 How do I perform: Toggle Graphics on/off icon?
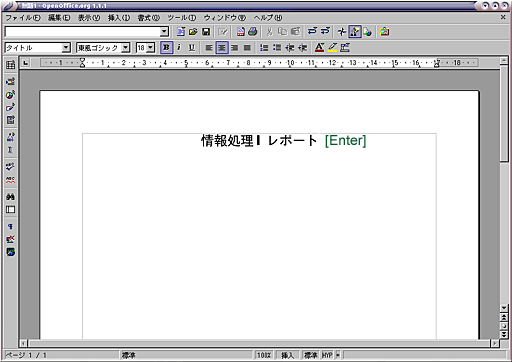[10, 239]
